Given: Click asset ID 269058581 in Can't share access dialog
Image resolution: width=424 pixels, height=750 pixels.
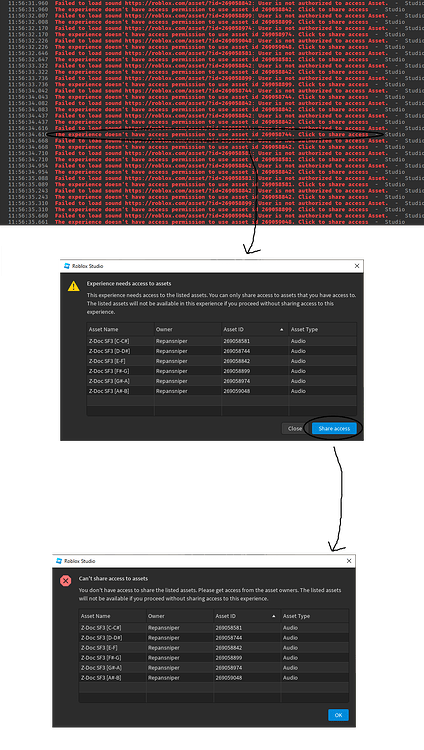Looking at the screenshot, I should click(229, 628).
